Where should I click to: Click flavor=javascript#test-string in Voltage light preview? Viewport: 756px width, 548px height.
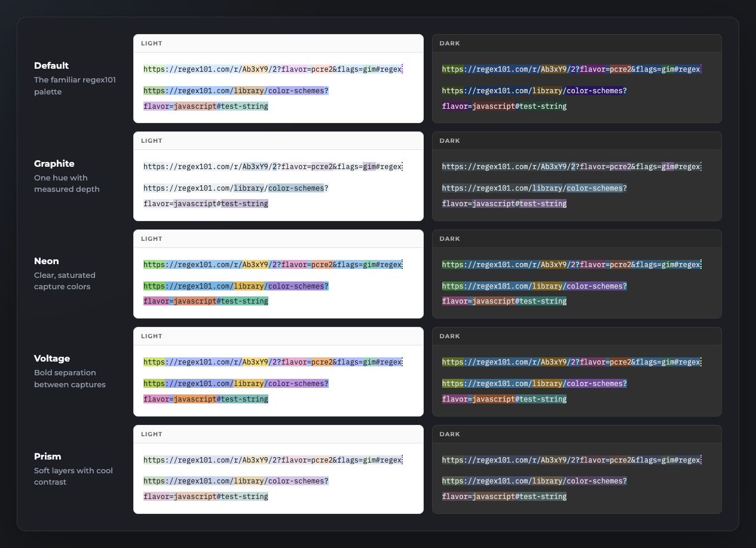point(206,399)
